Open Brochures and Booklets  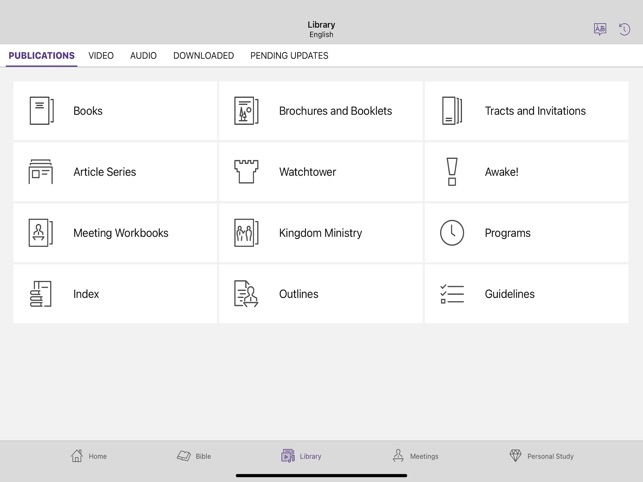tap(321, 111)
